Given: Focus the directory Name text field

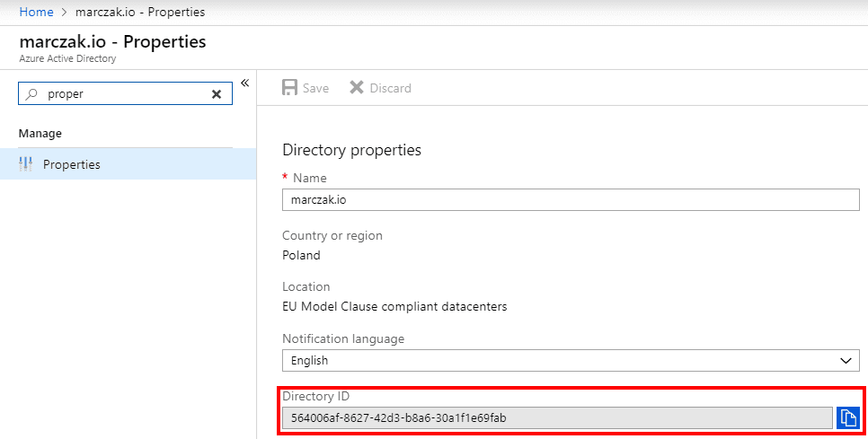Looking at the screenshot, I should 570,199.
